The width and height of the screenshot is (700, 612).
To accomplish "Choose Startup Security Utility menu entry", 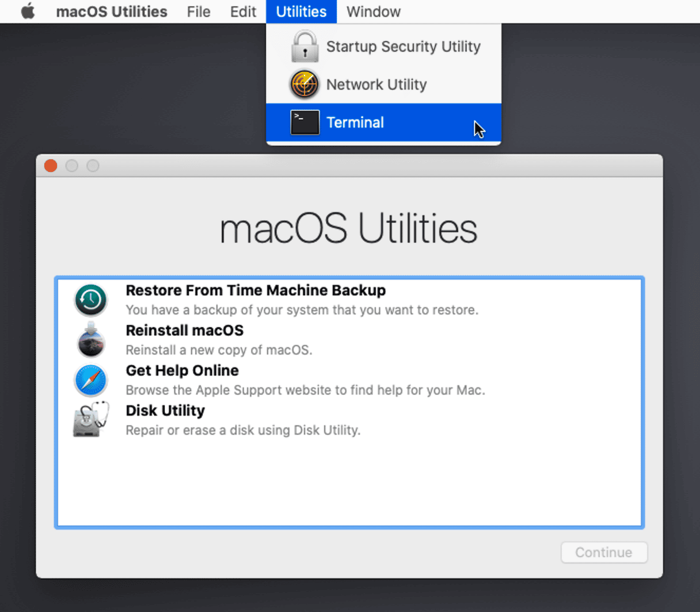I will point(403,47).
